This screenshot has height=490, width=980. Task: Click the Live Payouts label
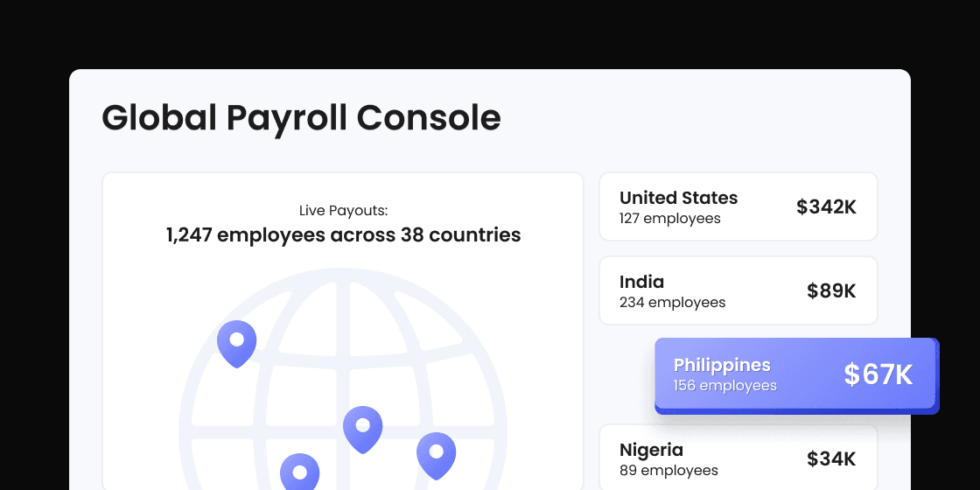pos(343,211)
